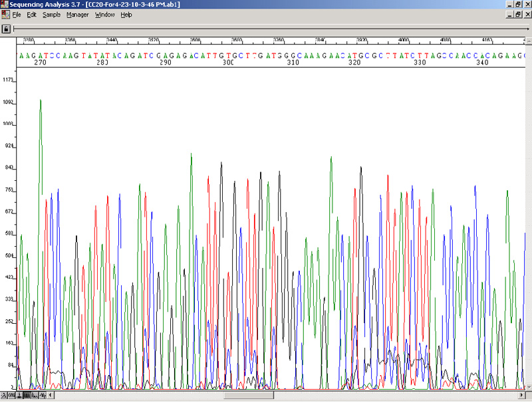Click base position label 330

(420, 63)
